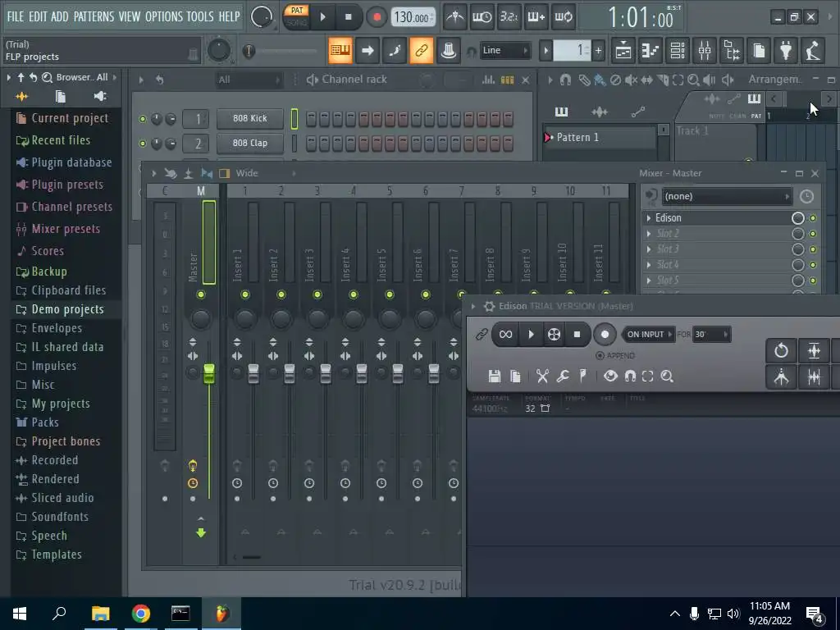The height and width of the screenshot is (630, 840).
Task: Open the Wide mixer layout dropdown
Action: [x=265, y=173]
